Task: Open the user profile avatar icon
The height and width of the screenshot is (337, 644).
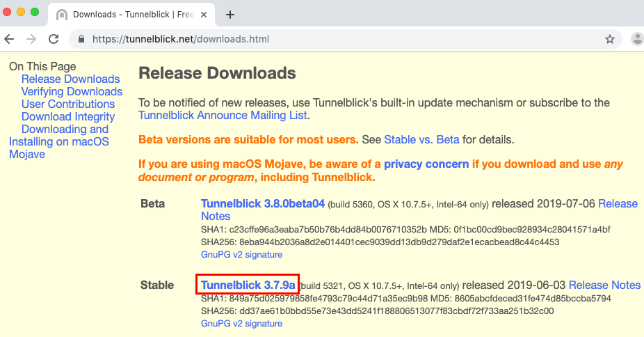Action: (636, 40)
